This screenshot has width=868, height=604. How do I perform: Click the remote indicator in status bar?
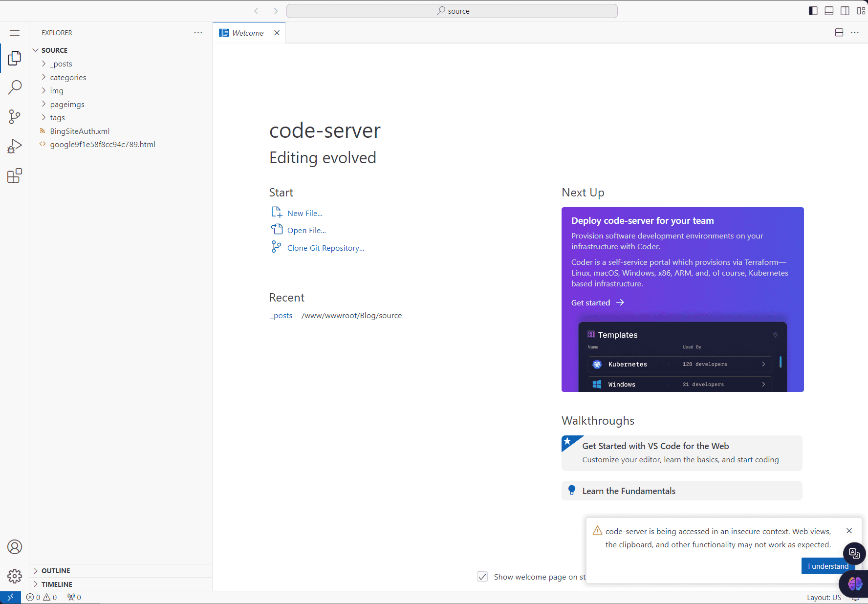(10, 597)
